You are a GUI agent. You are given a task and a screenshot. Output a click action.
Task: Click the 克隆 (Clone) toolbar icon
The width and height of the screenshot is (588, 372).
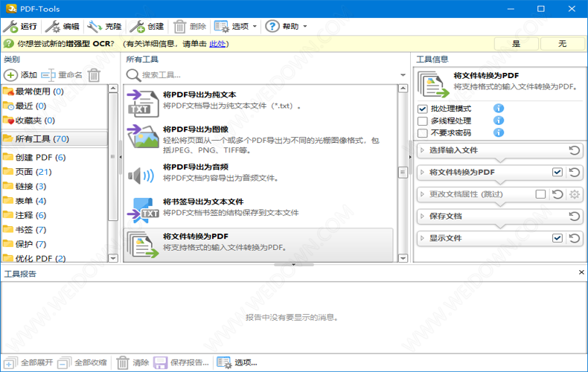(x=95, y=27)
